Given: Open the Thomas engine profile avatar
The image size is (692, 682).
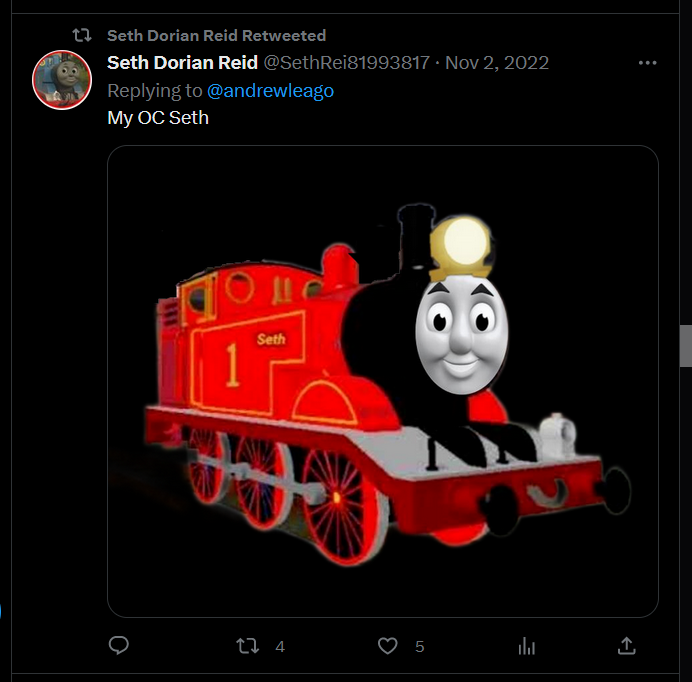Looking at the screenshot, I should click(x=62, y=80).
